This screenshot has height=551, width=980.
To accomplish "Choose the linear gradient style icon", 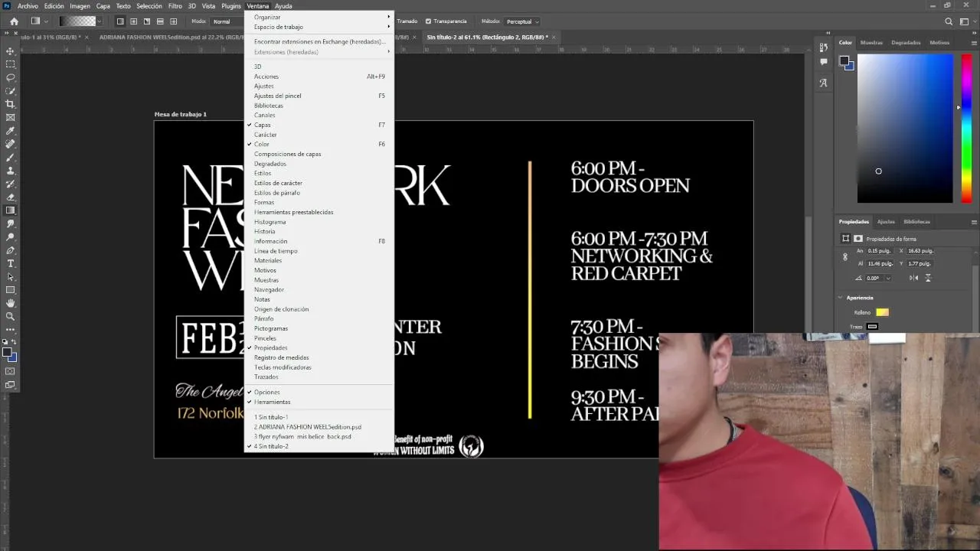I will [120, 21].
